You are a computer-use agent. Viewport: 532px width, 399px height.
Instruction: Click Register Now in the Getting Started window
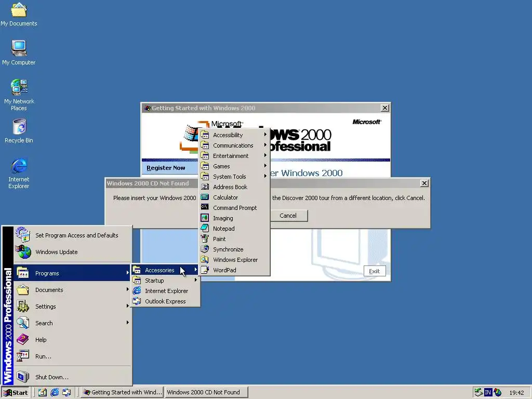point(166,168)
